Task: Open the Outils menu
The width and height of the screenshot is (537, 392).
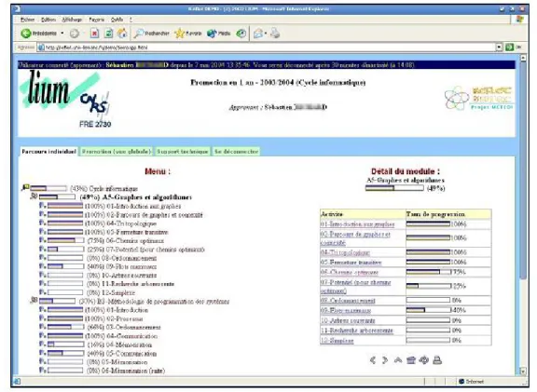Action: point(117,20)
